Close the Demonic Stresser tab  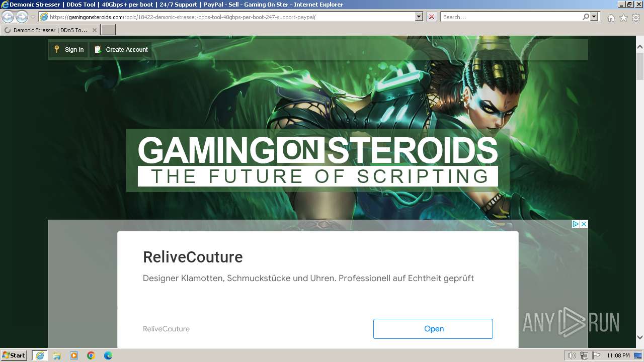pos(94,30)
